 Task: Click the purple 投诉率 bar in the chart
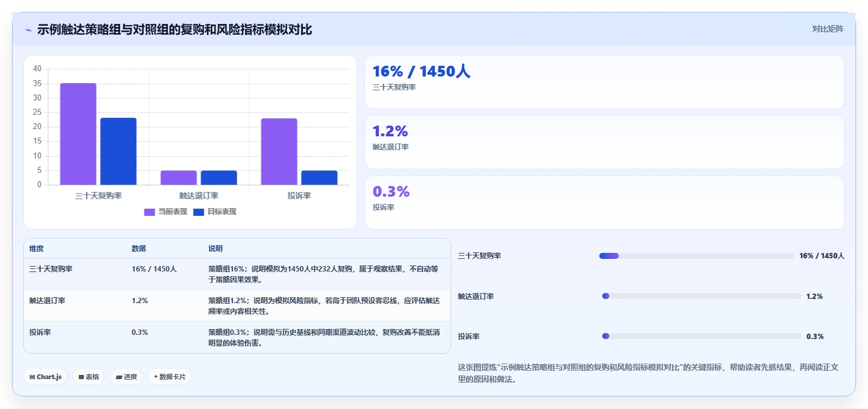coord(279,152)
